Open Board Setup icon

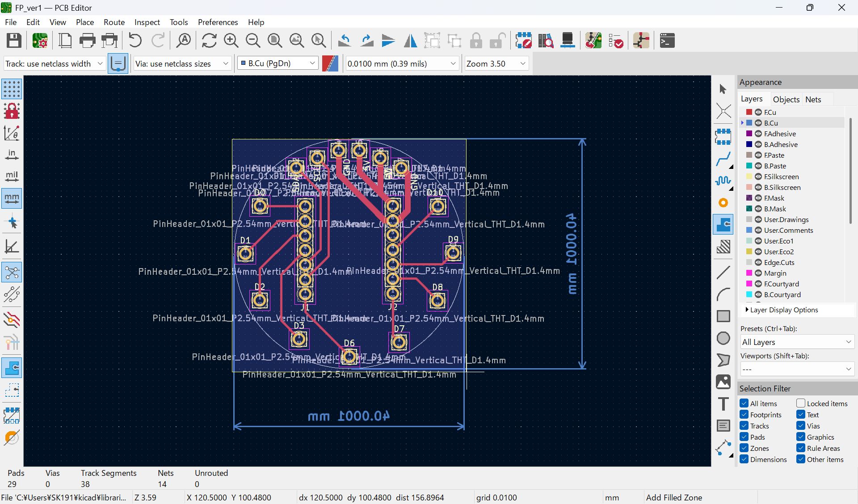(40, 41)
